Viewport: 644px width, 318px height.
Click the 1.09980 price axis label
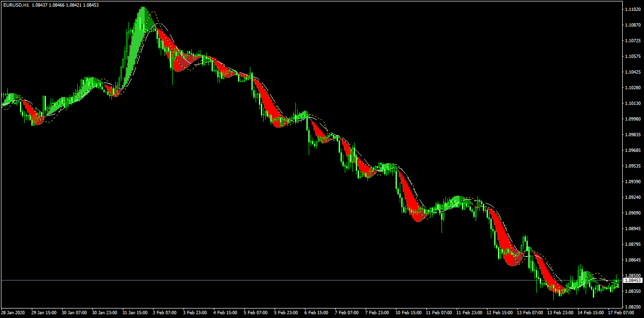point(634,119)
